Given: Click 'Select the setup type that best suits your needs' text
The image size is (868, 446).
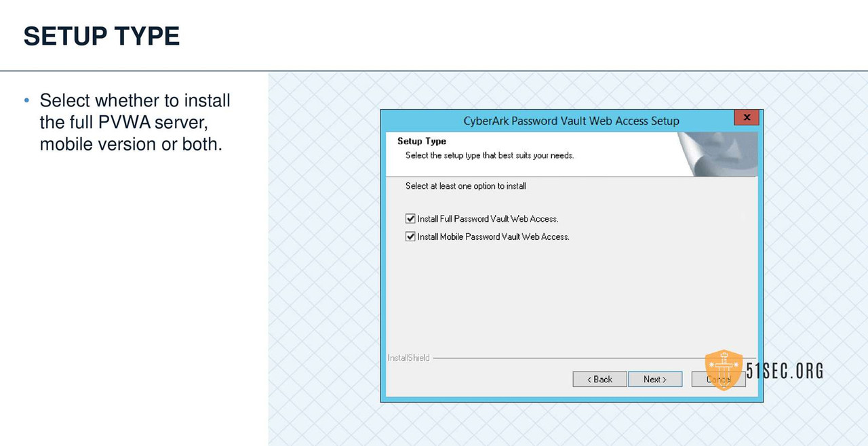Looking at the screenshot, I should (490, 155).
